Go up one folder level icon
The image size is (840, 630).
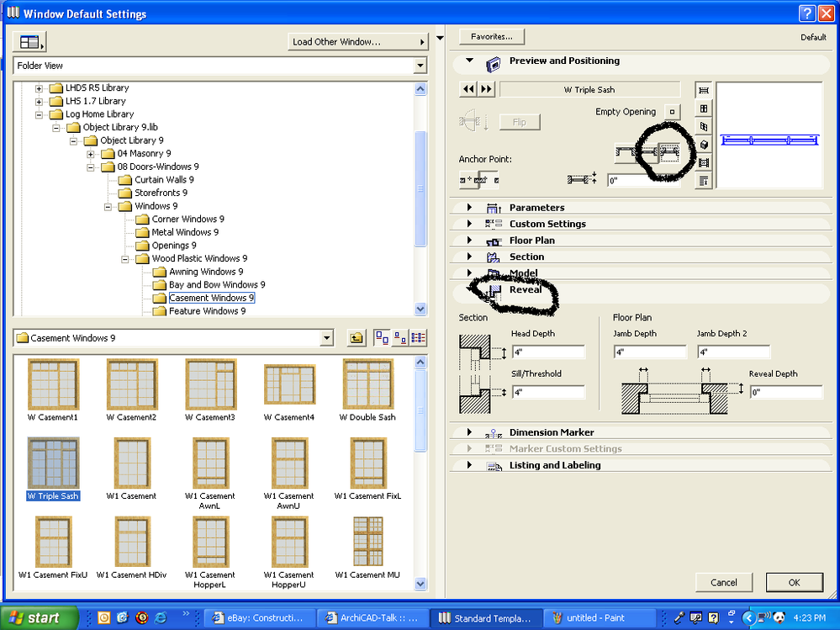[356, 338]
